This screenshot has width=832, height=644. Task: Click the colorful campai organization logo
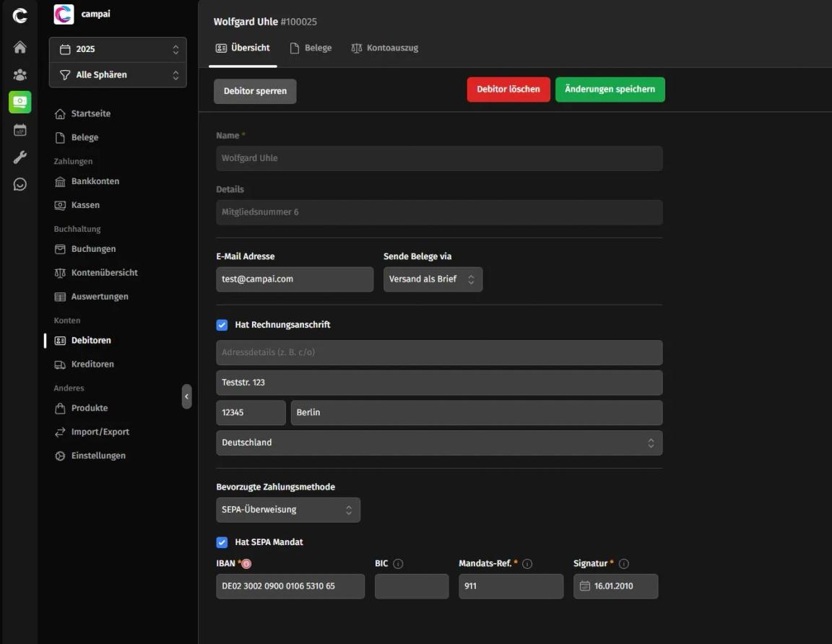click(x=64, y=14)
